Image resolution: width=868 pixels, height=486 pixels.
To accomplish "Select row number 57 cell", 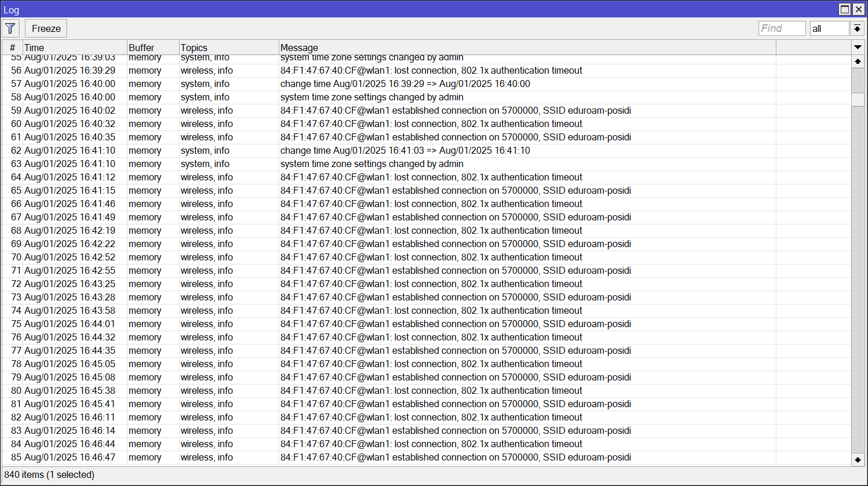I will click(x=16, y=84).
